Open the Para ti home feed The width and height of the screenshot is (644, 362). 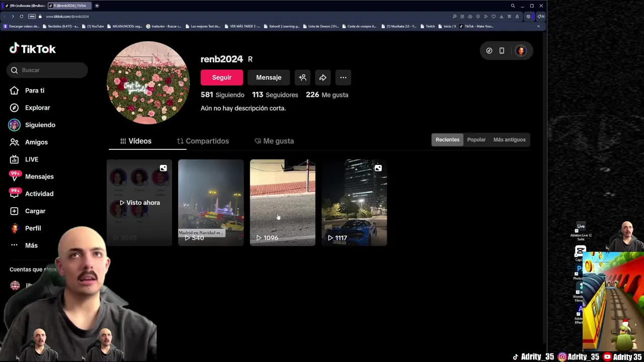(x=28, y=90)
